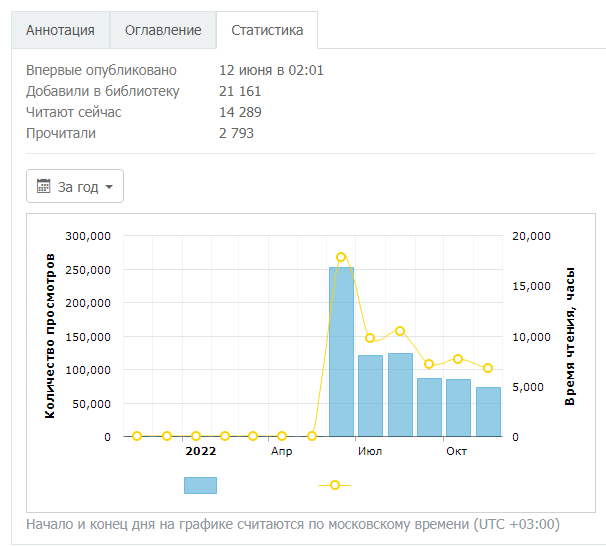Select yellow data point above Июл bar
This screenshot has width=606, height=546.
click(370, 338)
